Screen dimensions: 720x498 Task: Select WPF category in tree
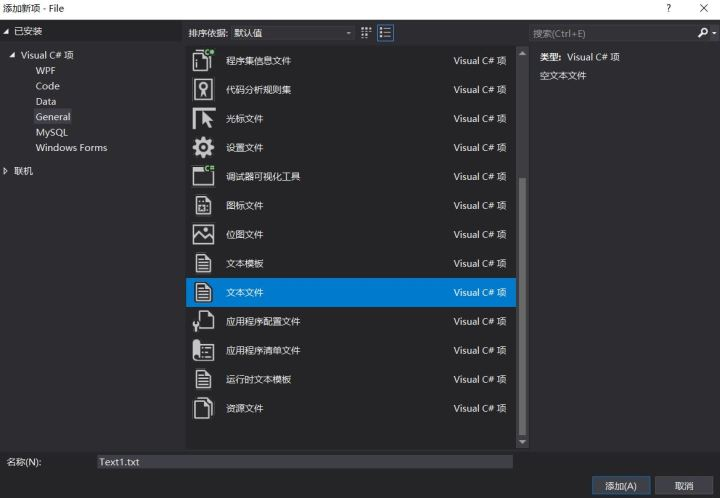[x=45, y=71]
